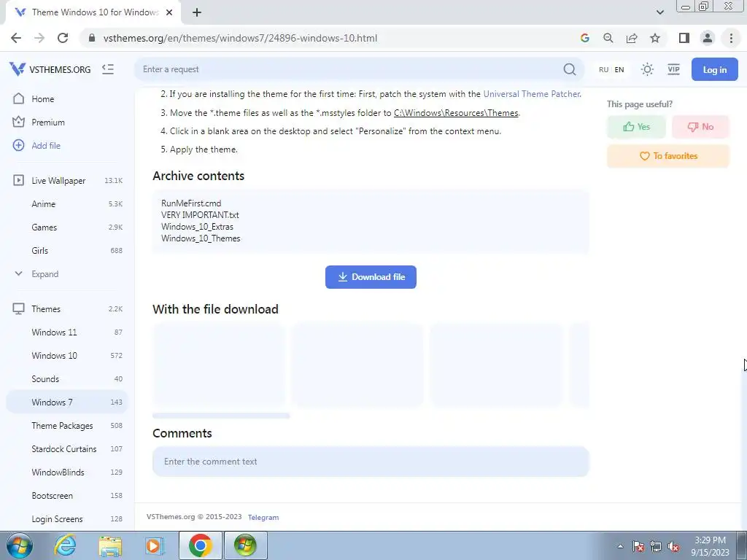Add the theme To favorites
This screenshot has height=560, width=747.
point(668,156)
